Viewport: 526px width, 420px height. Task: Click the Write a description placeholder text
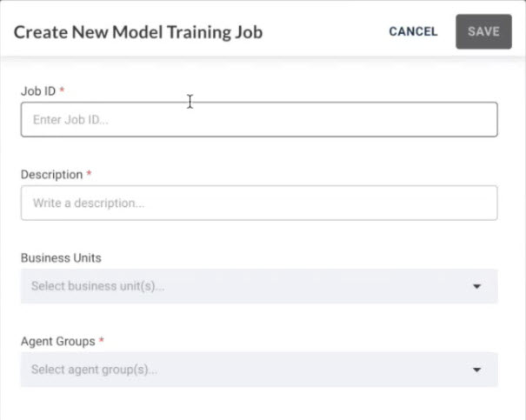(88, 203)
